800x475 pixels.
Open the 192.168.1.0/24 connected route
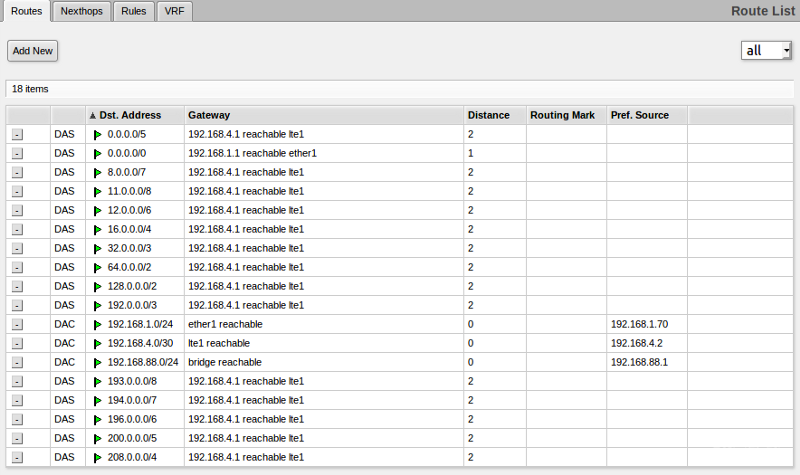click(x=140, y=324)
